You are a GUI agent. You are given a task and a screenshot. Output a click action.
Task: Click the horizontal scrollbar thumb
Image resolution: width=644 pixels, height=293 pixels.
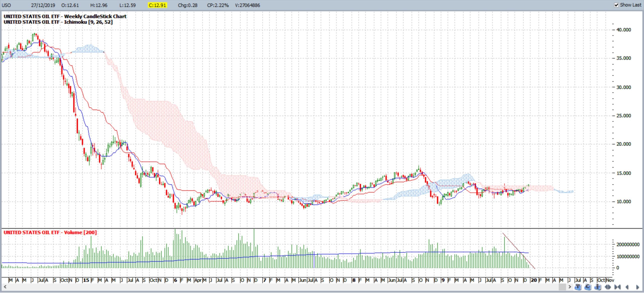click(x=562, y=287)
